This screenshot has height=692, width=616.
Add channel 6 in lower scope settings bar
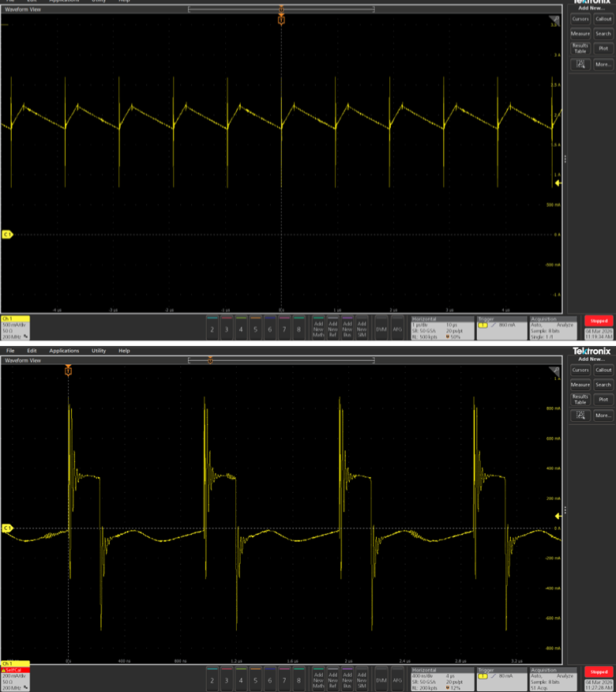[270, 679]
